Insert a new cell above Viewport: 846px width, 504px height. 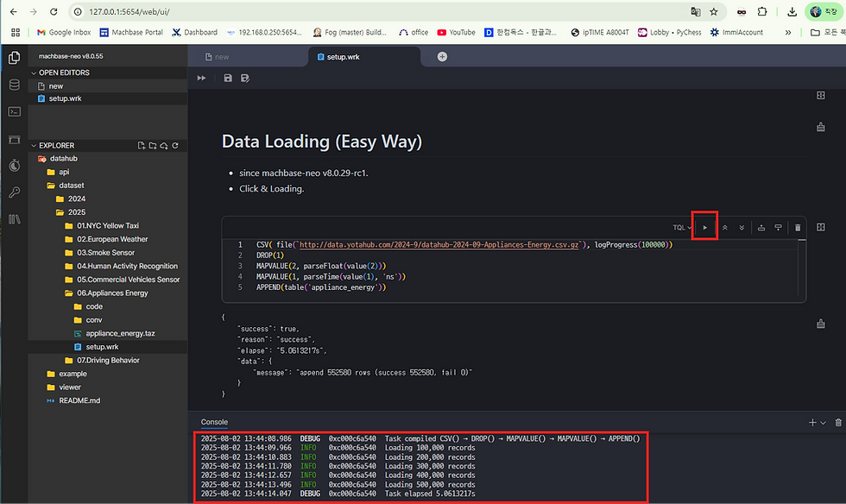[x=761, y=228]
